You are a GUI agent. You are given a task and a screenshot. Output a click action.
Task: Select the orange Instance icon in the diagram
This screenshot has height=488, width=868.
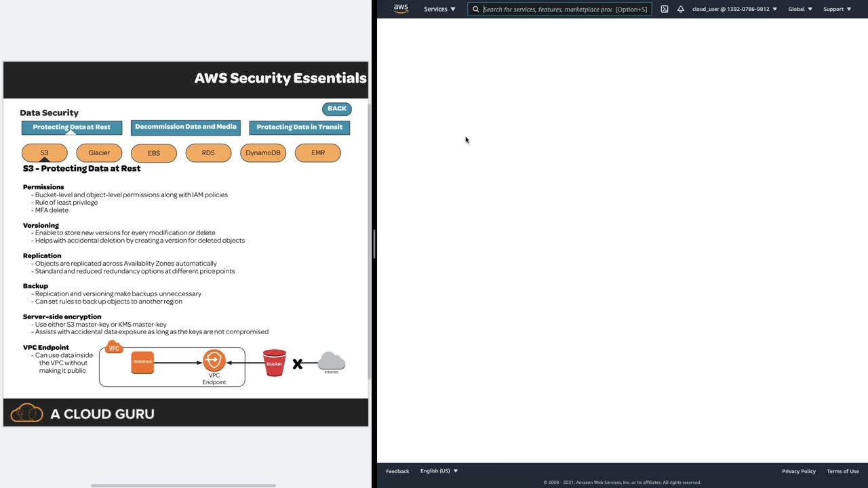tap(142, 362)
